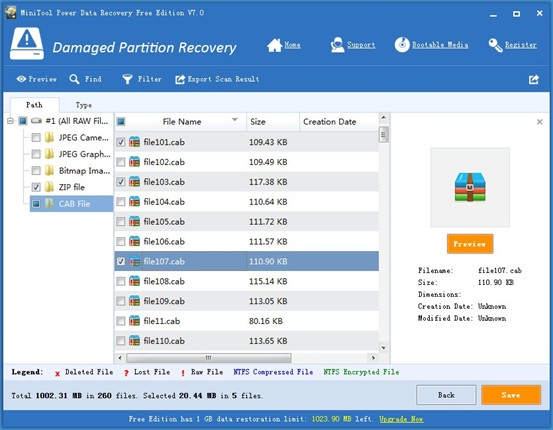The height and width of the screenshot is (430, 553).
Task: Click the vertical scrollbar thumb
Action: [384, 135]
